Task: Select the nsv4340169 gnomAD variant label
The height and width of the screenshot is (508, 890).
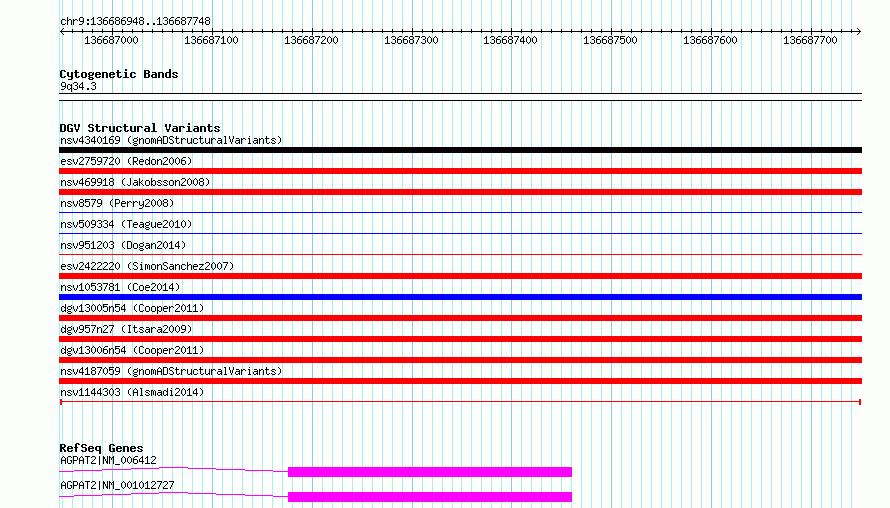Action: point(171,140)
